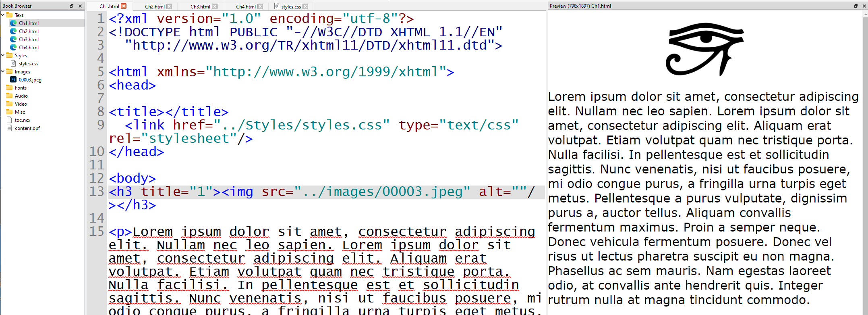
Task: Select Ch3.html in the Book Browser tree
Action: pyautogui.click(x=29, y=39)
